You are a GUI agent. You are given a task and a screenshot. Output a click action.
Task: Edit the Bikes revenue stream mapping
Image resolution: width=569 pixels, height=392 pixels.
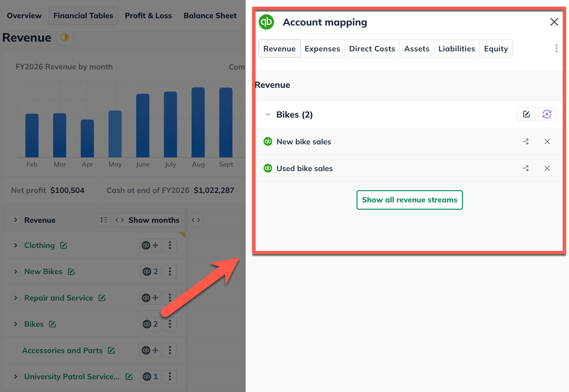526,114
